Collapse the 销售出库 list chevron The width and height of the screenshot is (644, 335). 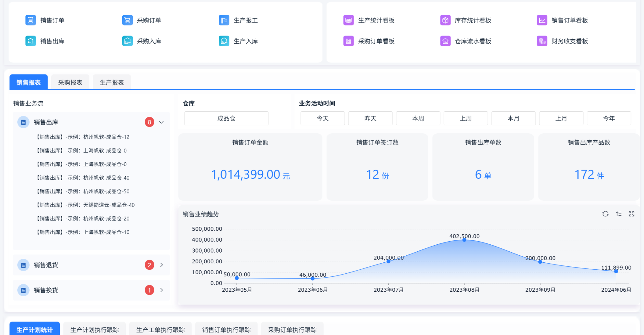pos(161,122)
